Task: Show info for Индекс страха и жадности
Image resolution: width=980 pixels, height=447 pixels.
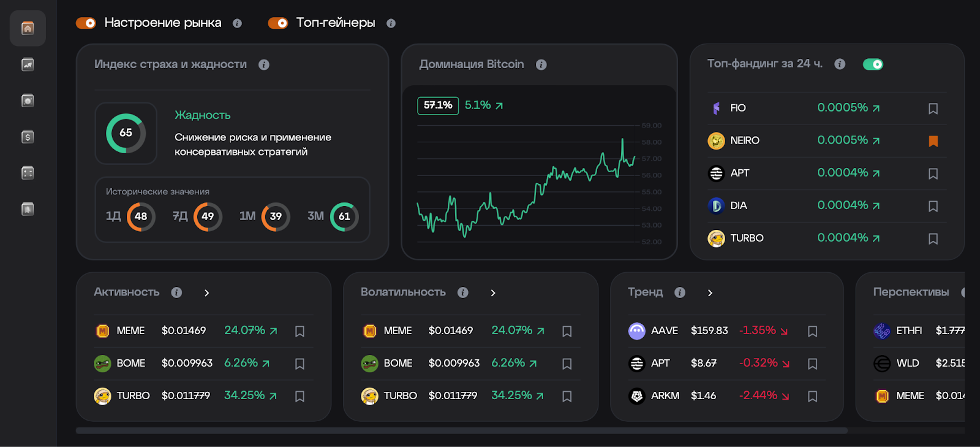Action: 264,64
